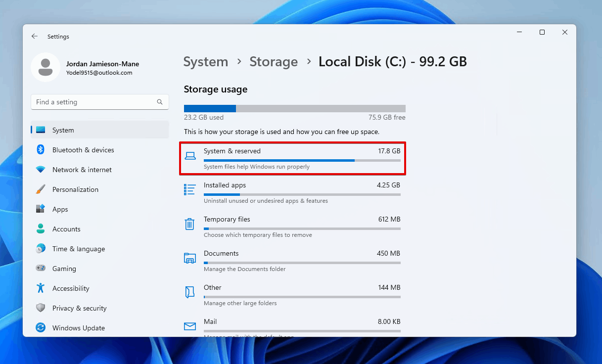602x364 pixels.
Task: Select Gaming in the sidebar
Action: [64, 269]
